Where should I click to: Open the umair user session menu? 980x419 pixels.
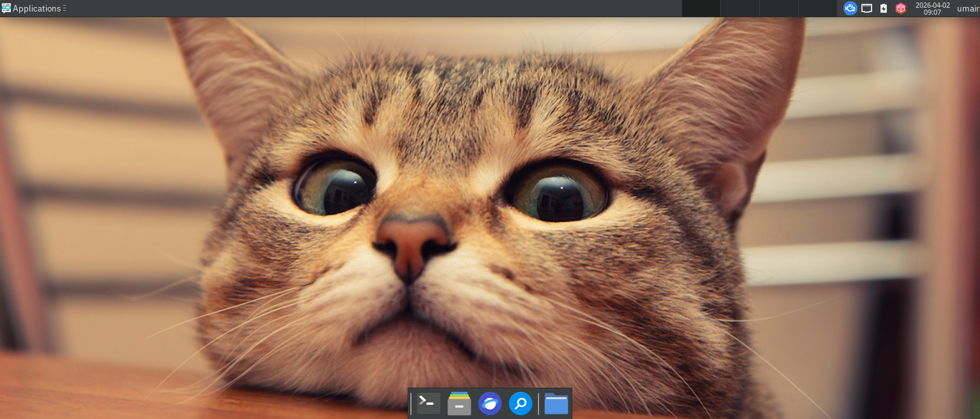click(x=968, y=8)
